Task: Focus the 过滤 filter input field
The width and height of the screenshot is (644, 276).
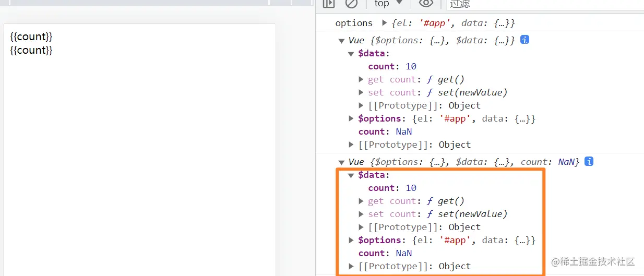Action: coord(545,4)
